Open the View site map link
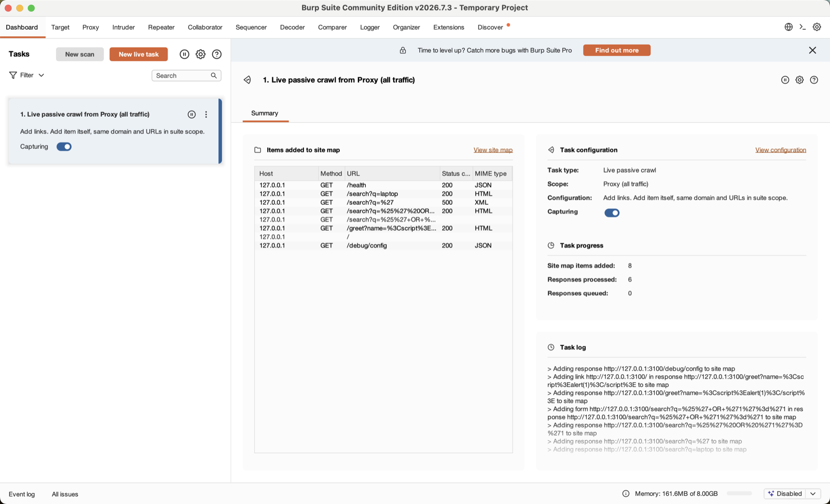 (x=493, y=150)
